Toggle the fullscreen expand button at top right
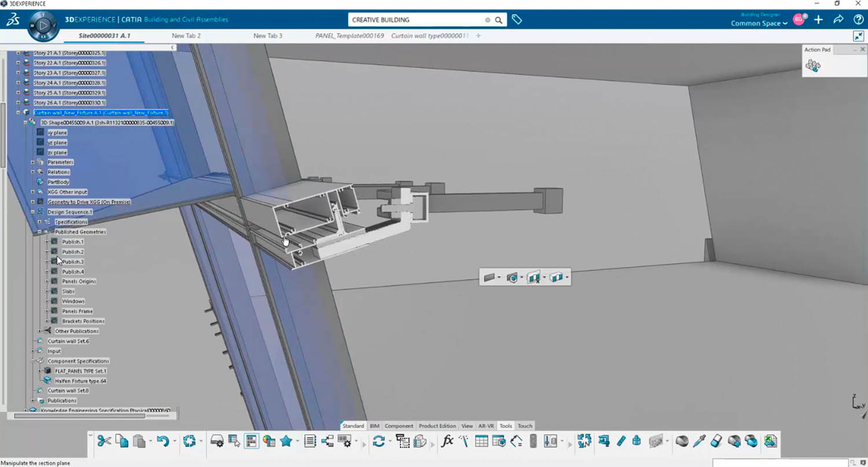868x467 pixels. click(x=858, y=36)
